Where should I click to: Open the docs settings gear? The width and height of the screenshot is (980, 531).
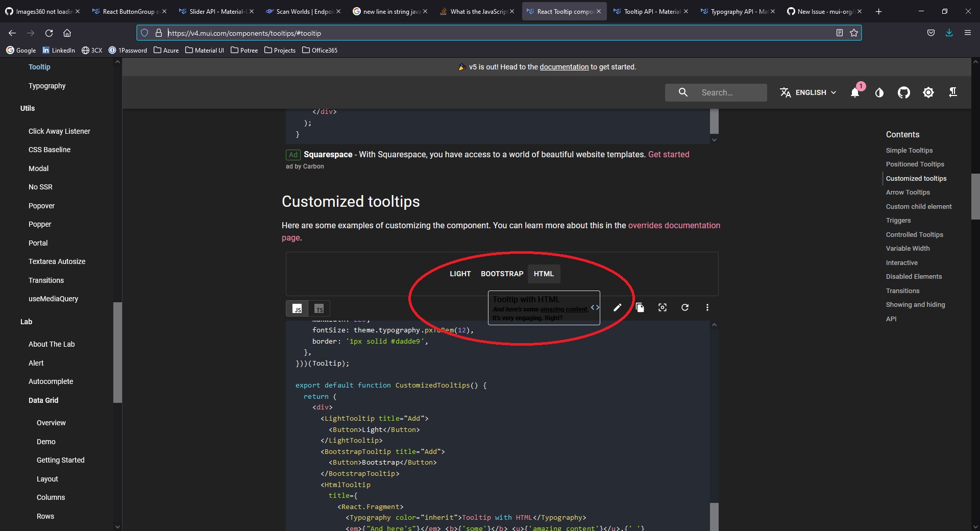[928, 92]
